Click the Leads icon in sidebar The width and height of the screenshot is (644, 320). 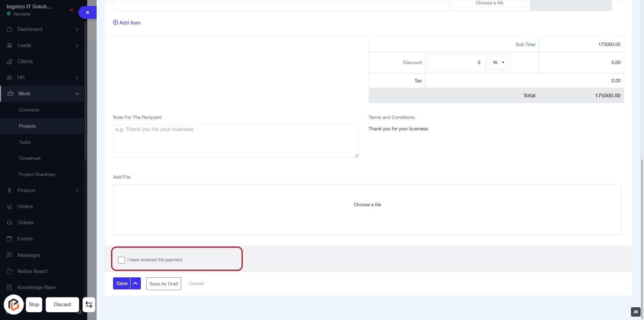coord(9,45)
